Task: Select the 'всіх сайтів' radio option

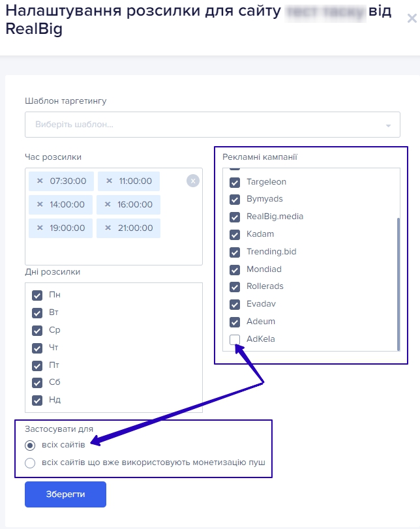Action: tap(30, 446)
